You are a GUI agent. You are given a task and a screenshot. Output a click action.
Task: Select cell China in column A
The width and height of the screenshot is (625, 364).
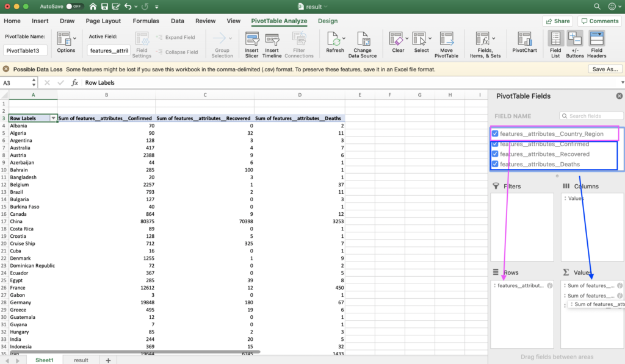click(x=33, y=221)
